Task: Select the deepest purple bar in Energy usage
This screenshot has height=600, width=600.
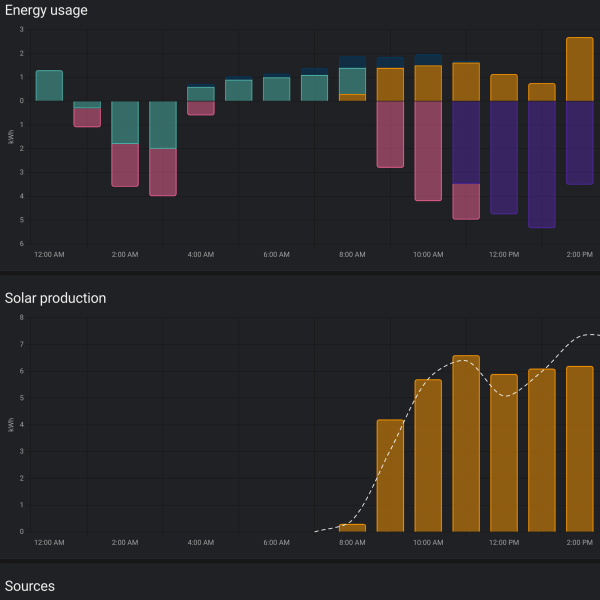Action: (542, 165)
